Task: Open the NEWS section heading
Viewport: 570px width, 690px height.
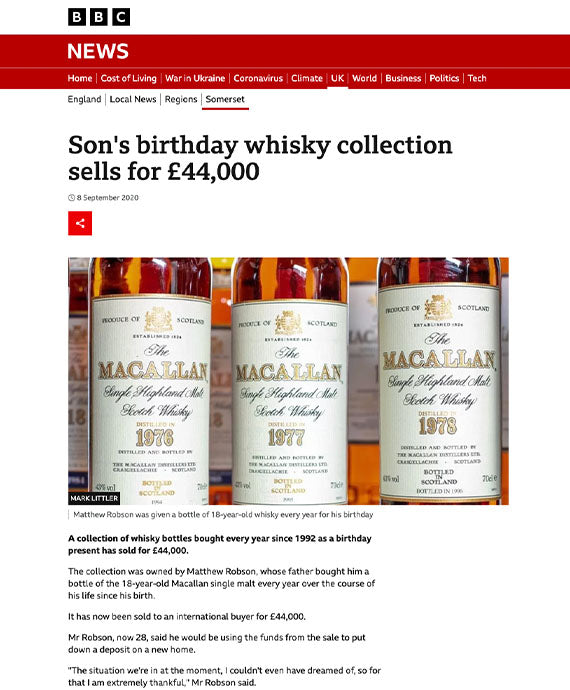Action: (98, 51)
